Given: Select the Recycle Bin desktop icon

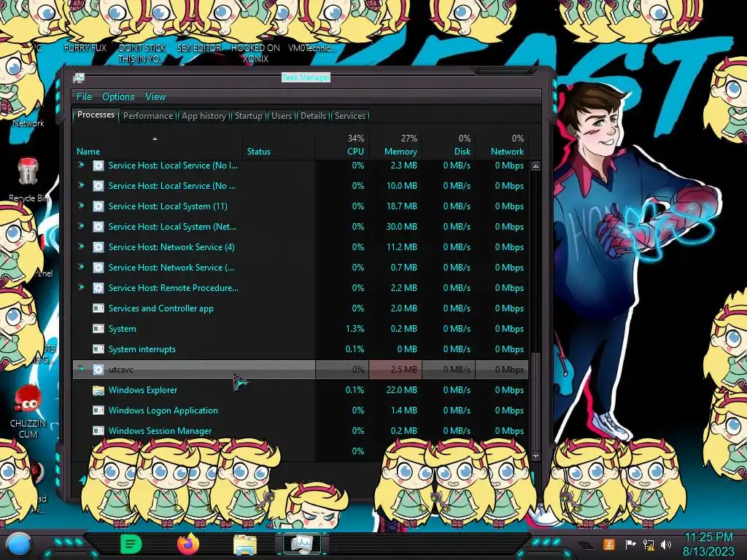Looking at the screenshot, I should pos(28,172).
